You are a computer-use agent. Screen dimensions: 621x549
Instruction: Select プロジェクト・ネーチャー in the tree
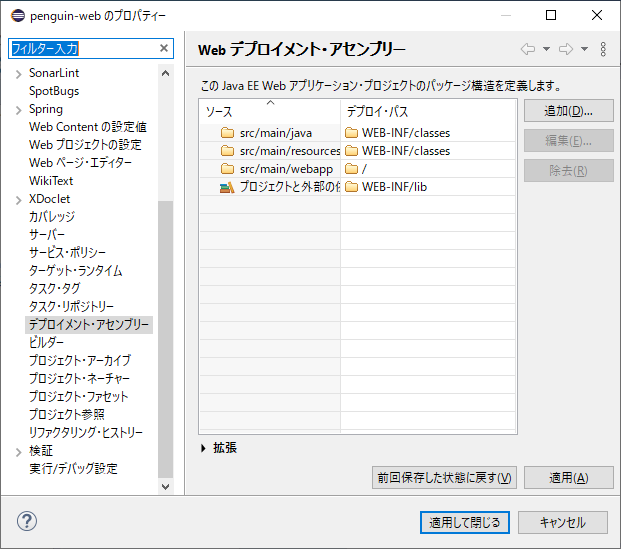coord(79,379)
